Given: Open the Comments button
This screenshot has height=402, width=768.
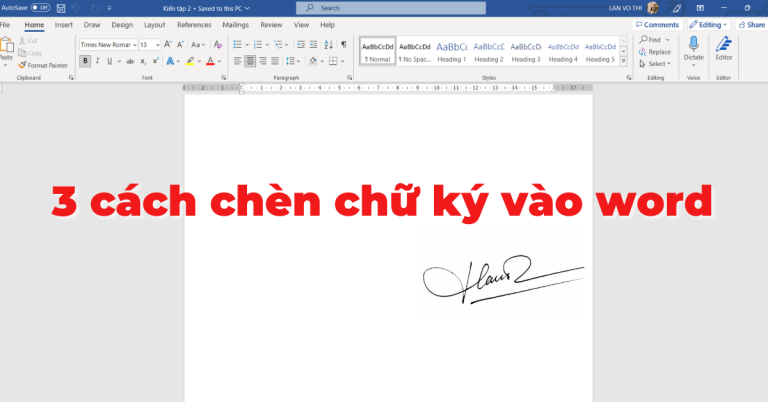Looking at the screenshot, I should (657, 24).
